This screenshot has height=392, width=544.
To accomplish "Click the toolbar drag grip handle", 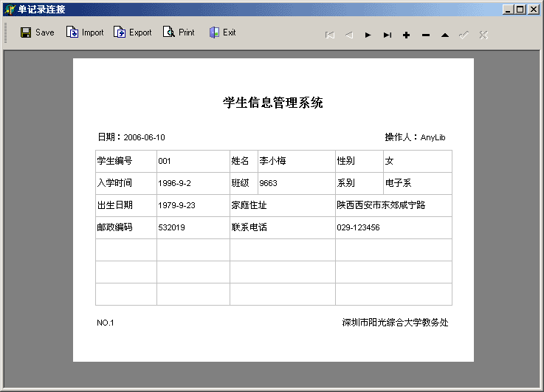I will point(6,32).
